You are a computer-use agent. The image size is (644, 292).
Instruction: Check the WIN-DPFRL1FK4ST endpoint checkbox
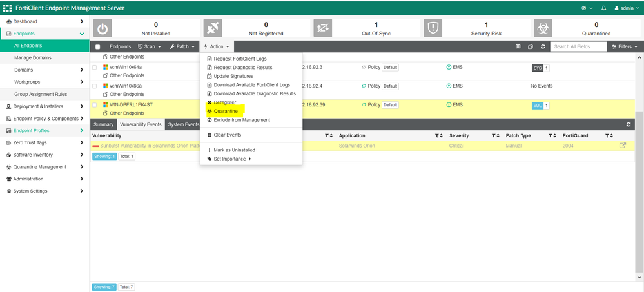click(x=95, y=105)
